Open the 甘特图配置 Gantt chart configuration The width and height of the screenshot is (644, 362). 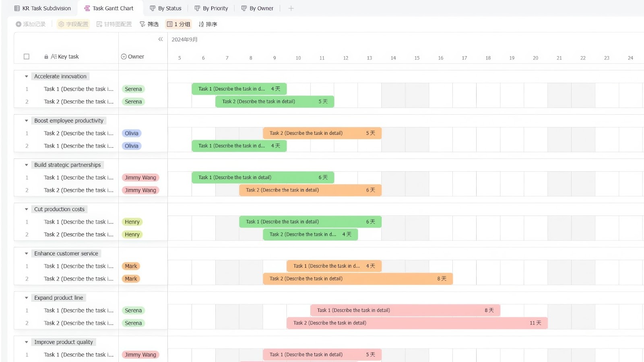point(114,24)
